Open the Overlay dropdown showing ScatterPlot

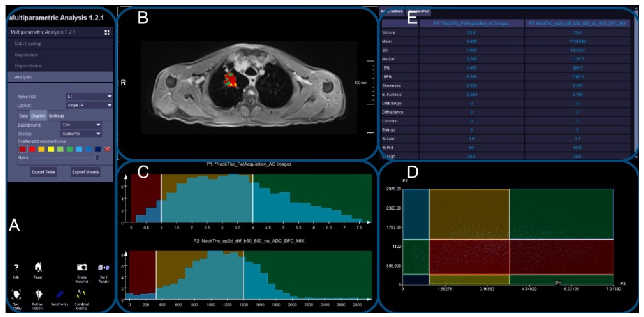coord(81,134)
